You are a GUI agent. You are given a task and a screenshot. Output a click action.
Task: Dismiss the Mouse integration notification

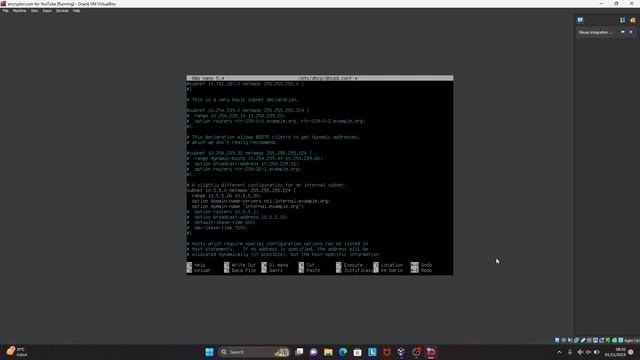click(x=631, y=32)
